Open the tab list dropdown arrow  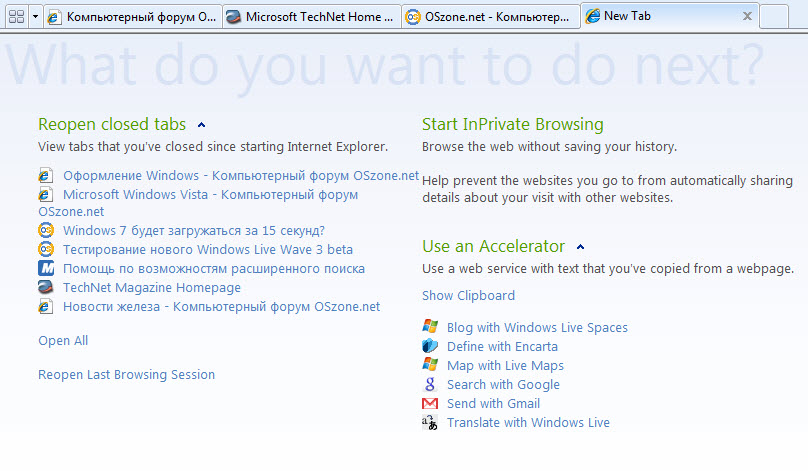(35, 17)
